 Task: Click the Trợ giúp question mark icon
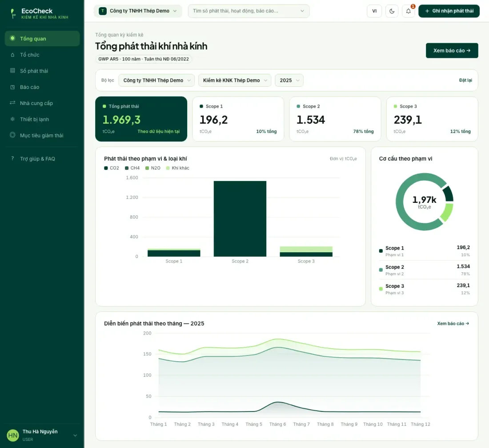[x=12, y=158]
